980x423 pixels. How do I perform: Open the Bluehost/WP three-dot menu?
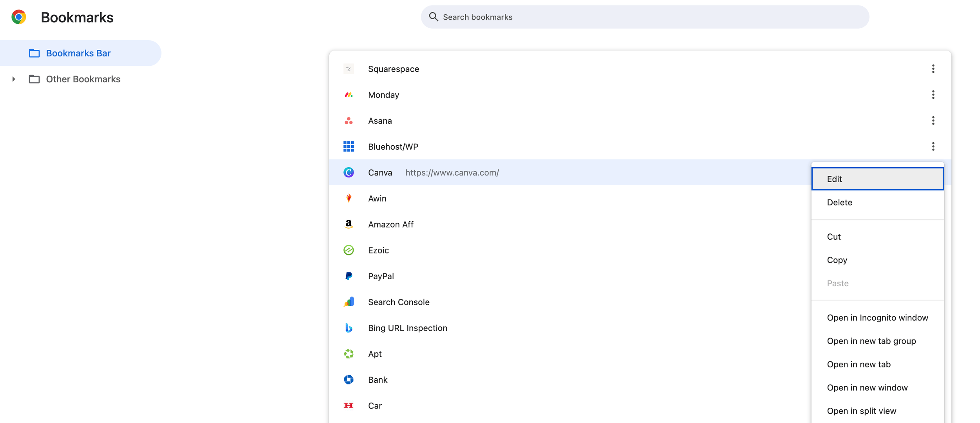point(933,146)
